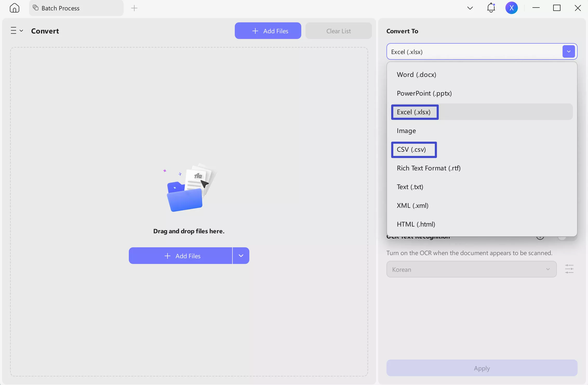
Task: Open a new tab with plus icon
Action: pos(134,8)
